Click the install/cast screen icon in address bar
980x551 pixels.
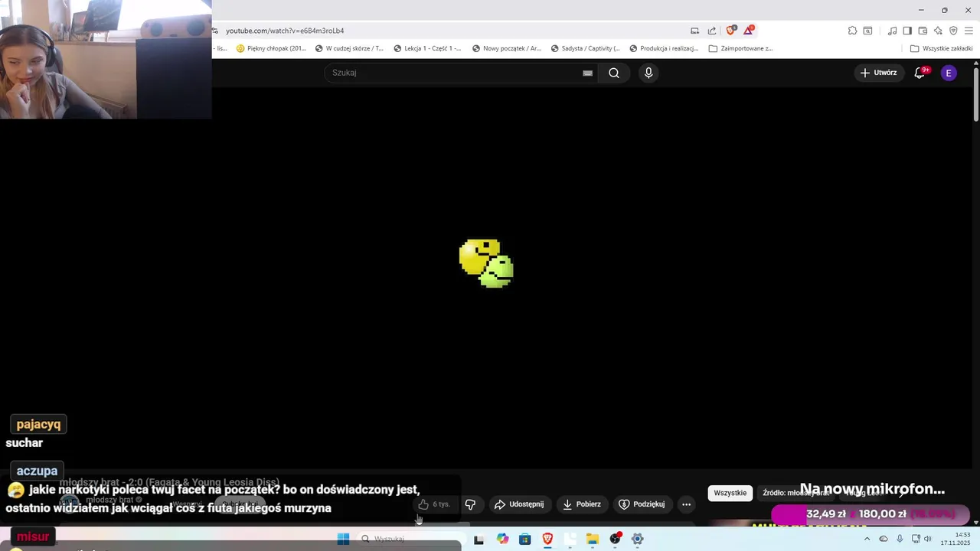[694, 31]
